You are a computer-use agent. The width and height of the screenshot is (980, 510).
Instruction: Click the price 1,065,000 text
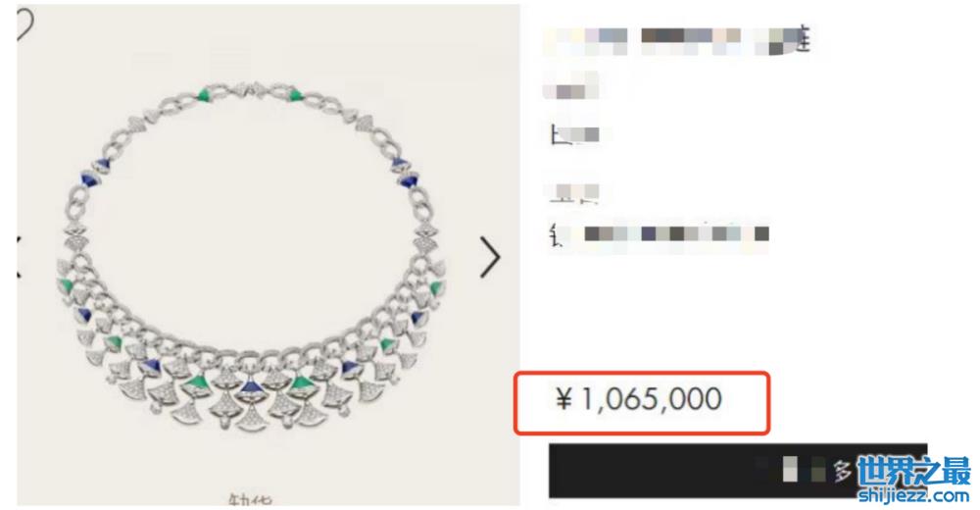tap(652, 399)
